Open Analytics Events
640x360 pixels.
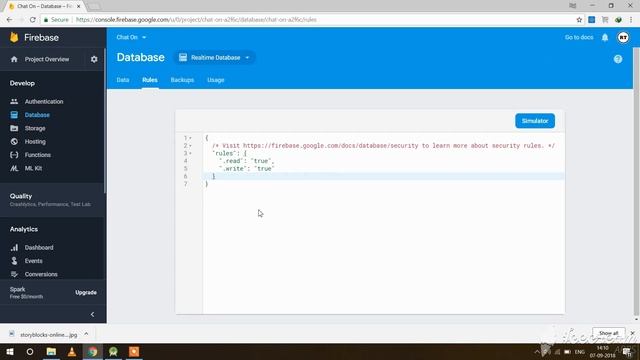[33, 261]
